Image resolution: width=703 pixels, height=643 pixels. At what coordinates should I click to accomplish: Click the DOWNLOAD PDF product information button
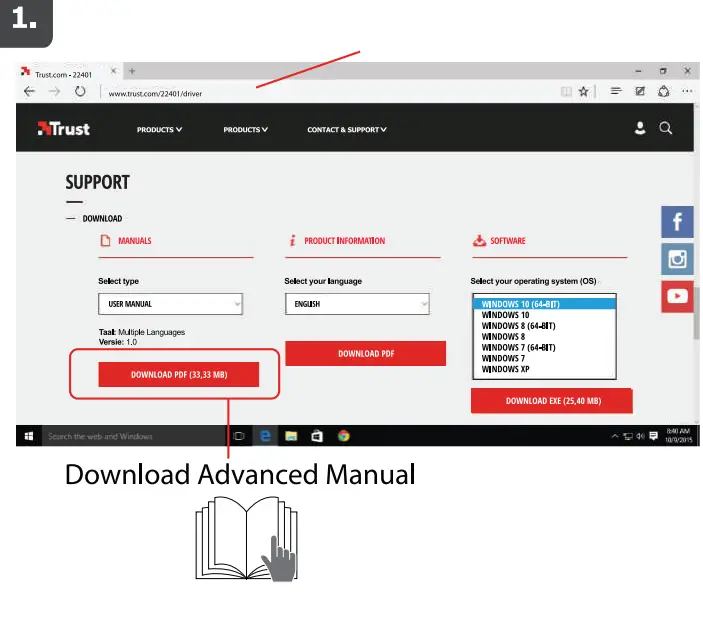point(365,353)
